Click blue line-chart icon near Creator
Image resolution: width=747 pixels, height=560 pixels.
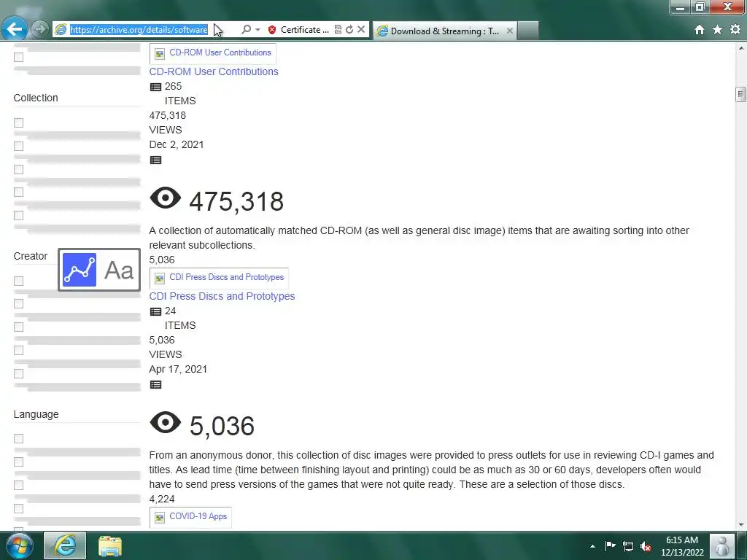80,270
